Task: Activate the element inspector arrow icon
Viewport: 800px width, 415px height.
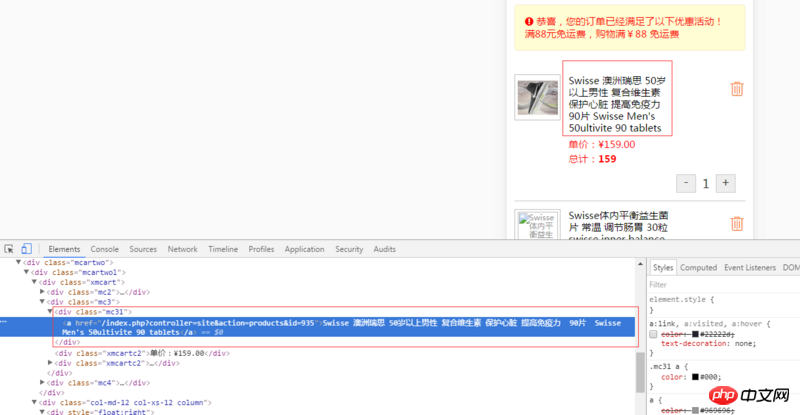Action: point(9,249)
